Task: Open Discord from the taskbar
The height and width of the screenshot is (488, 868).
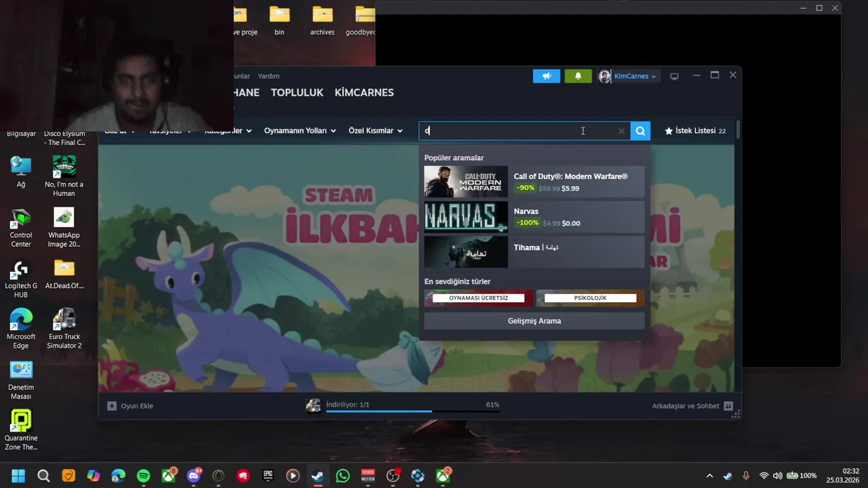Action: 193,476
